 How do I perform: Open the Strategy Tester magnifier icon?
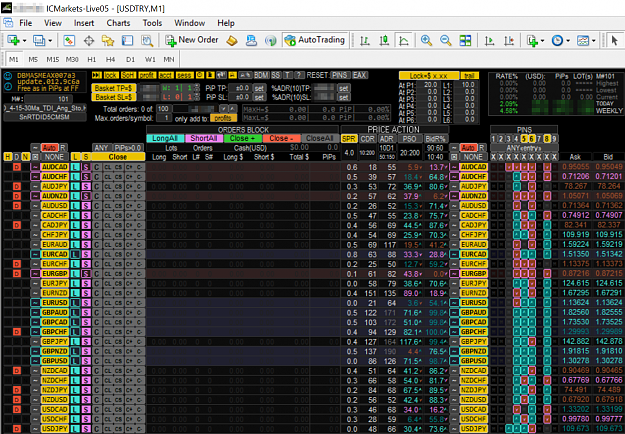147,40
